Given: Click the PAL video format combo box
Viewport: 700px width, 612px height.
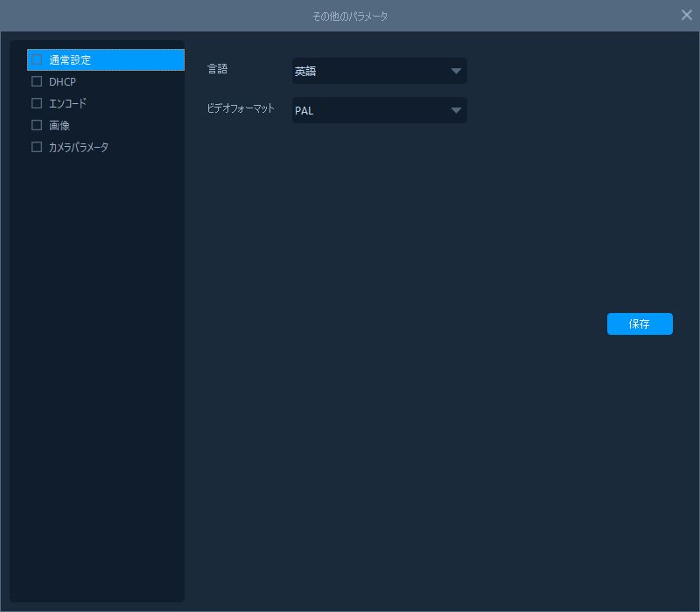Looking at the screenshot, I should click(367, 111).
